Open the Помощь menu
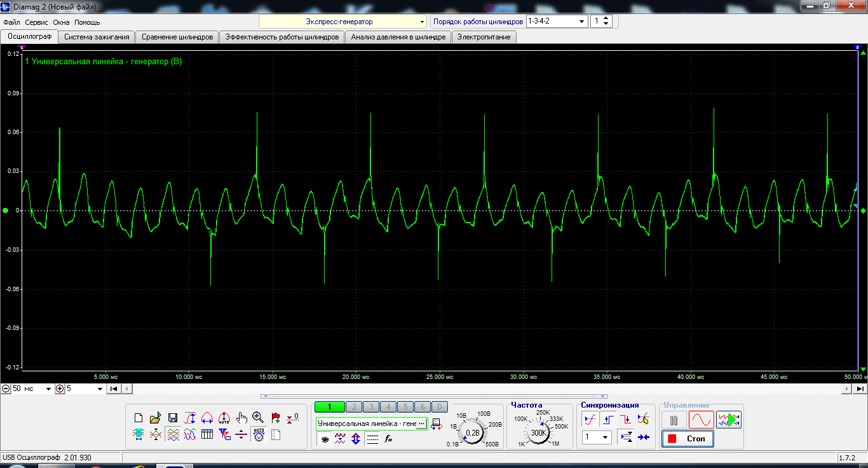The height and width of the screenshot is (468, 868). [x=87, y=22]
